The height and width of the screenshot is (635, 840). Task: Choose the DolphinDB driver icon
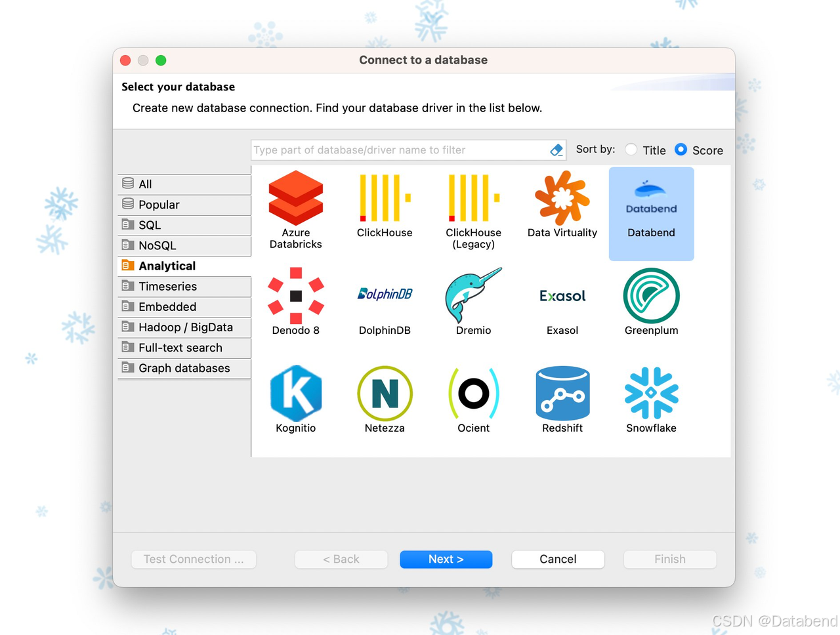(385, 294)
